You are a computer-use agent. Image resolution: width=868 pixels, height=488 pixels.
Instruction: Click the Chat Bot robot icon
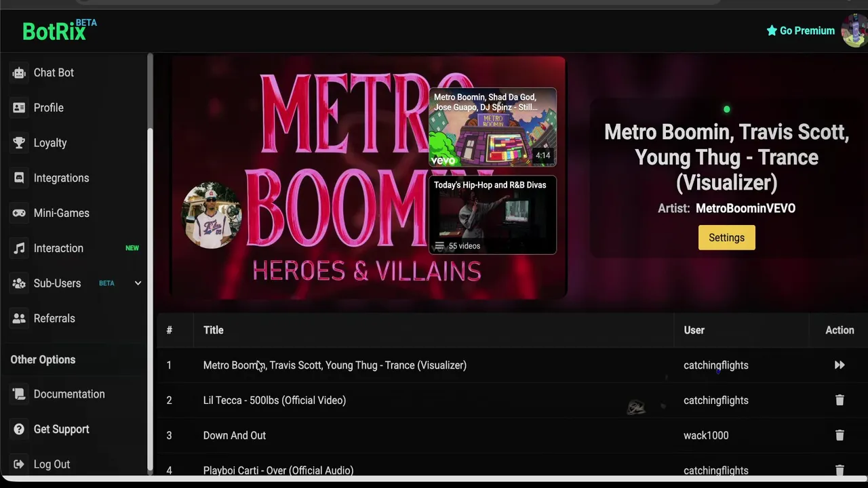tap(19, 73)
